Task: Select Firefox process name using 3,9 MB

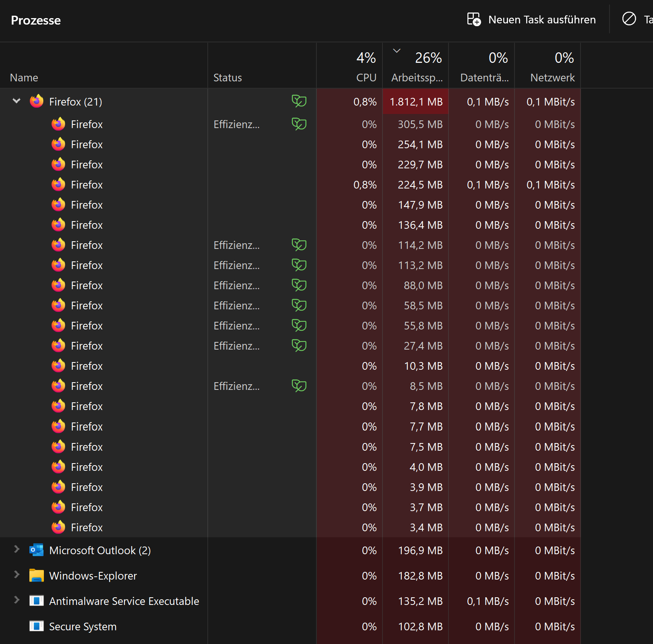Action: (87, 487)
